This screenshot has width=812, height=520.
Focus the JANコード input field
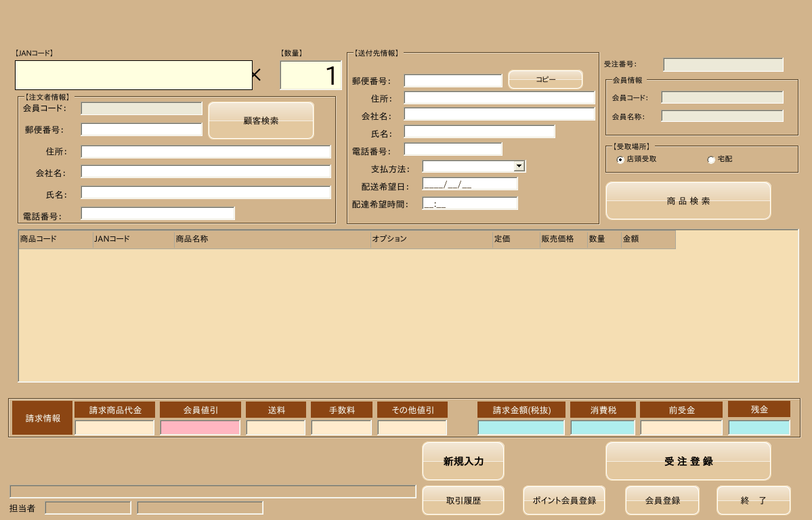pos(133,75)
